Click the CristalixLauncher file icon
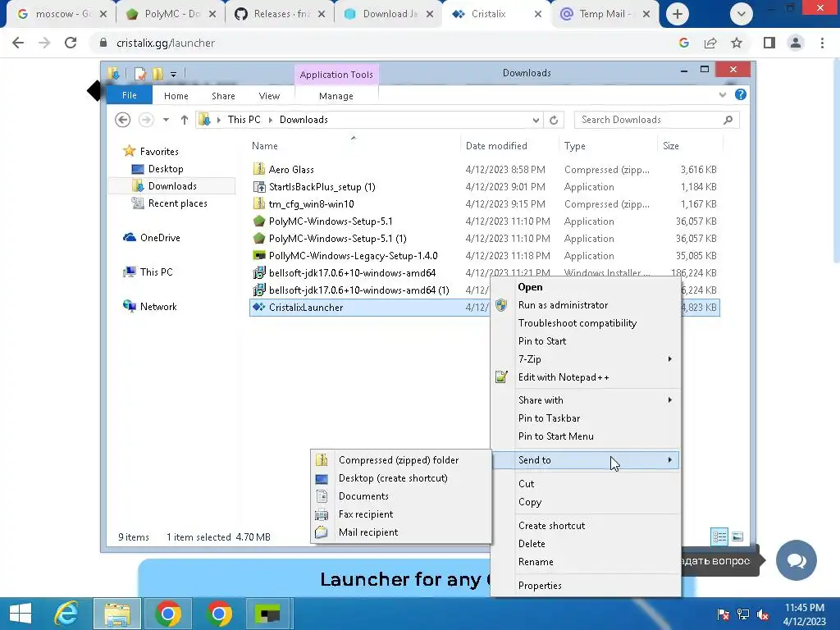 point(259,307)
